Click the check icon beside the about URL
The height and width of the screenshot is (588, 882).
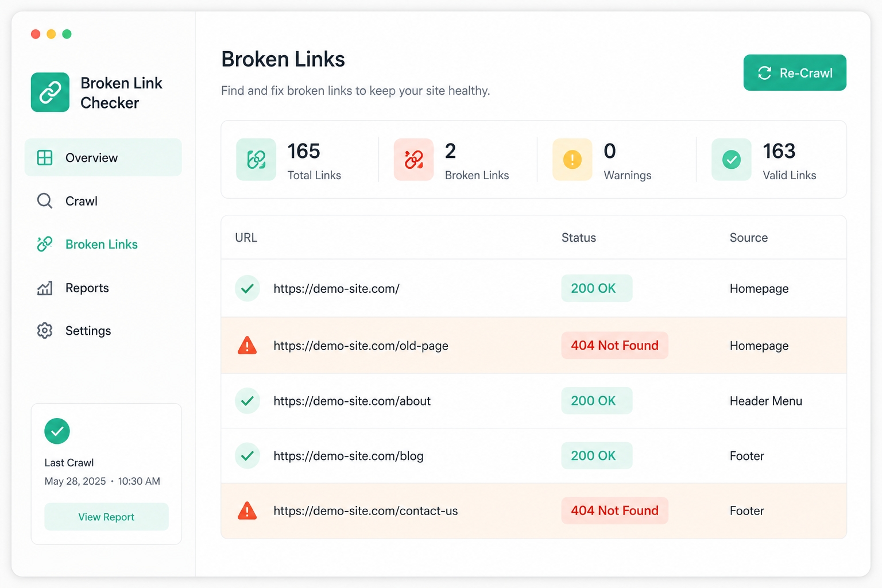pyautogui.click(x=247, y=401)
